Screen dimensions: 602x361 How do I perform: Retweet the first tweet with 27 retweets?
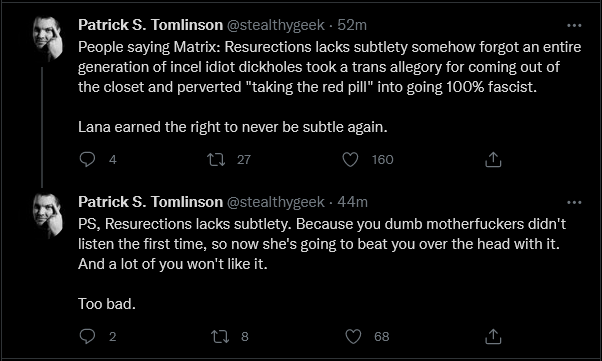pos(216,159)
